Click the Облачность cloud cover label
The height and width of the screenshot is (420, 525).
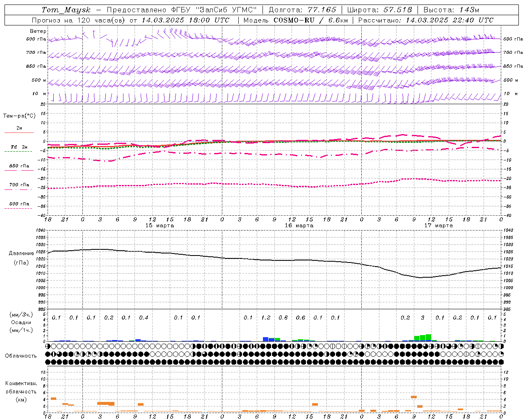[x=21, y=356]
